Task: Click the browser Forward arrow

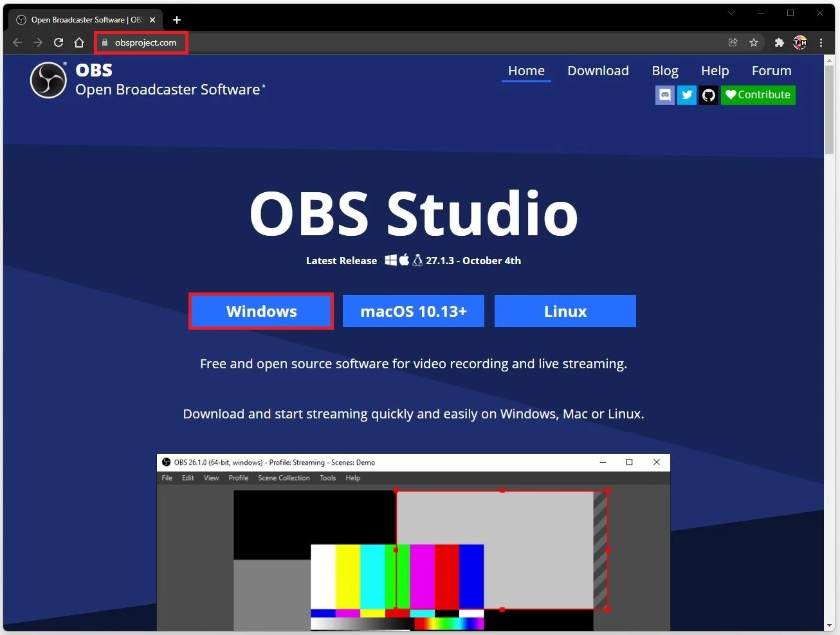Action: [x=38, y=42]
